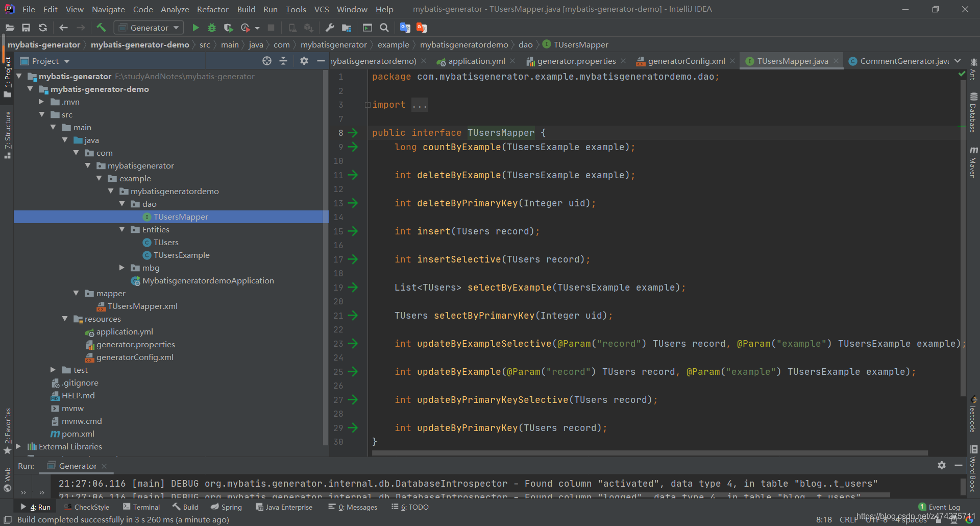Click the gutter arrow beside deleteByPrimaryKey line 13
The image size is (980, 526).
[x=353, y=203]
